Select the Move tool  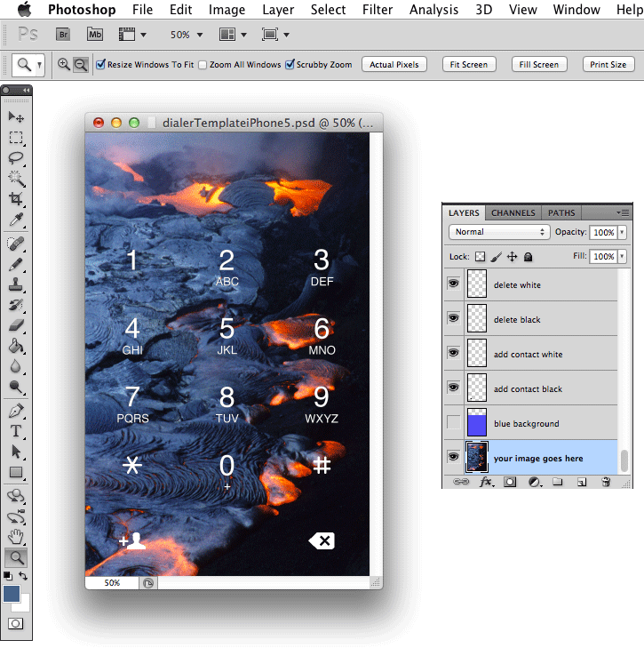point(16,116)
